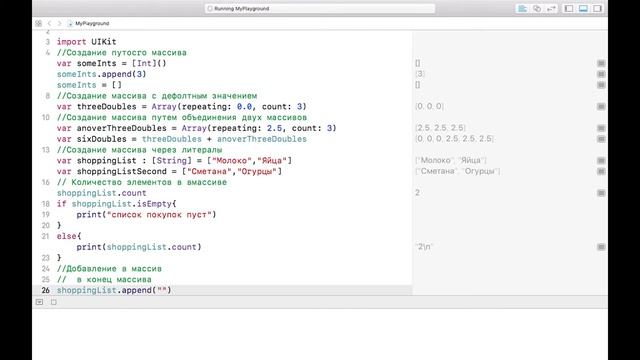Show result for the print(shoppingList.count) line
Screen dimensions: 640x360
[601, 247]
